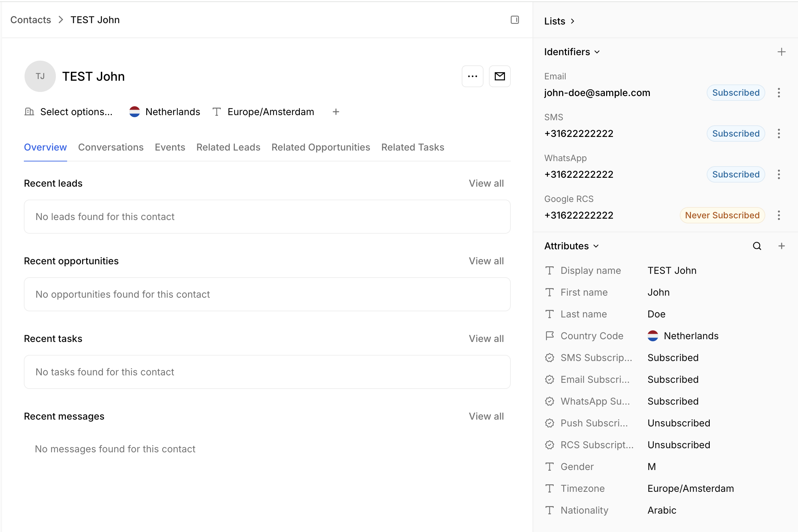Click View all for Recent leads
This screenshot has width=798, height=532.
coord(486,183)
